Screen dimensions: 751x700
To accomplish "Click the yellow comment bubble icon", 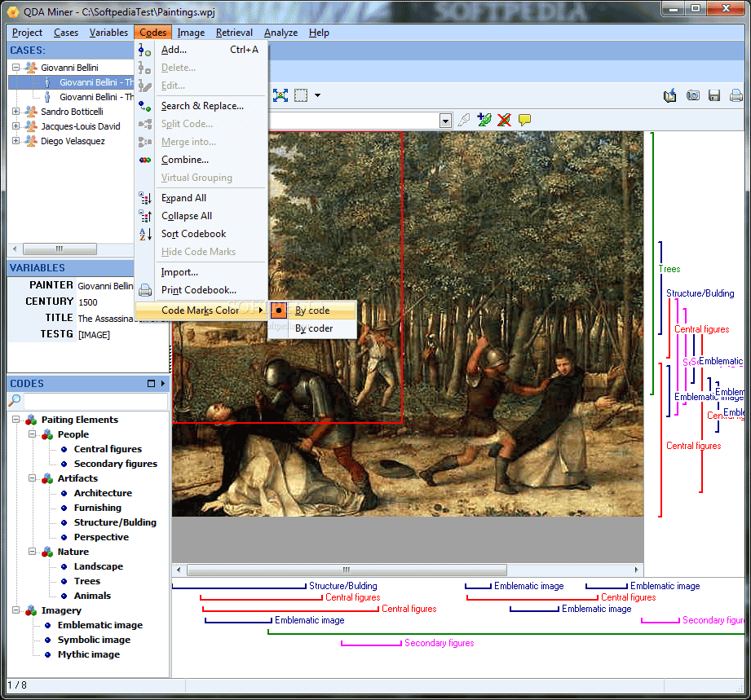I will [x=525, y=120].
